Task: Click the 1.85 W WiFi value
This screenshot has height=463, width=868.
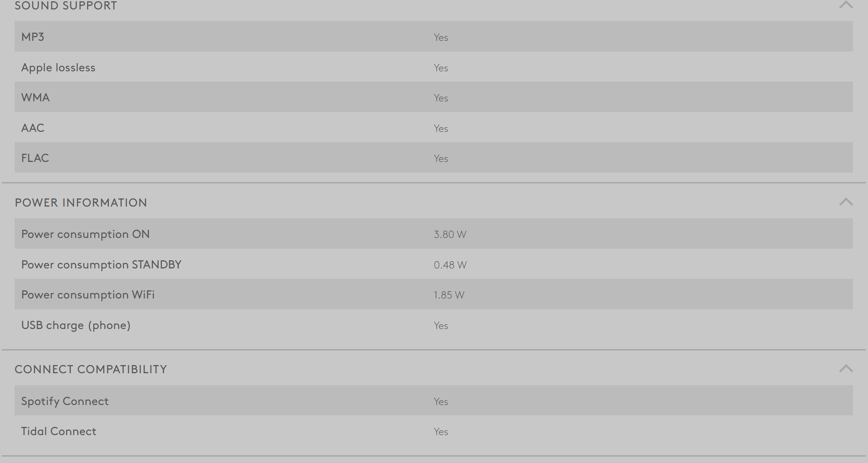Action: click(x=449, y=295)
